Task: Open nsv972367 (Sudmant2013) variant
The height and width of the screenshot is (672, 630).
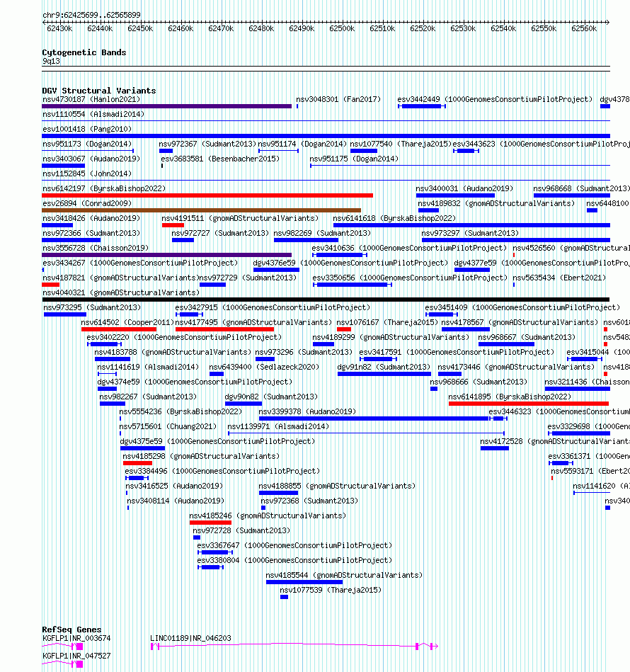Action: tap(207, 144)
